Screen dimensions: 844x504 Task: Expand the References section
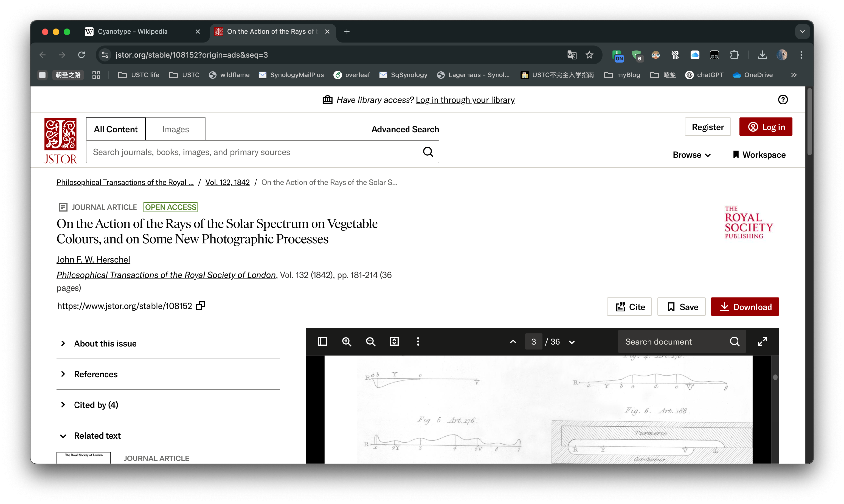[x=168, y=374]
